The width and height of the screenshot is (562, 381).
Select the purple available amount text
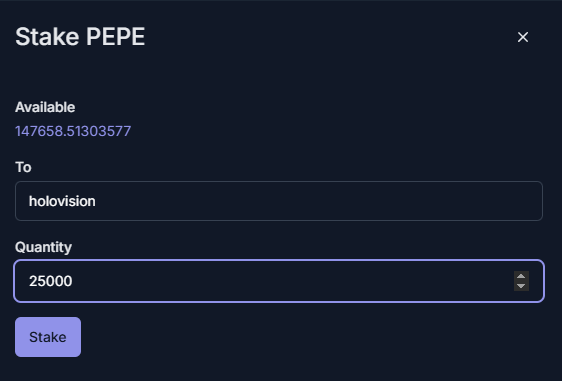73,131
